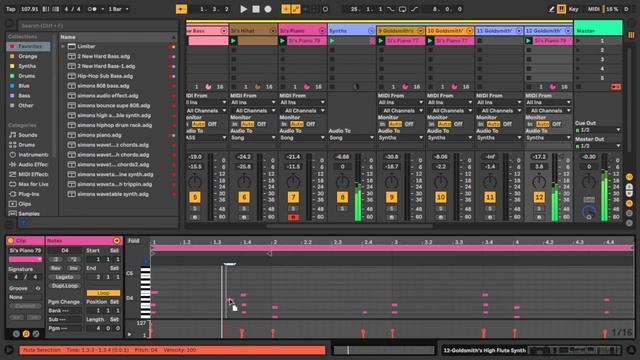Expand the Limiter device in browser
The height and width of the screenshot is (360, 640).
click(x=63, y=47)
